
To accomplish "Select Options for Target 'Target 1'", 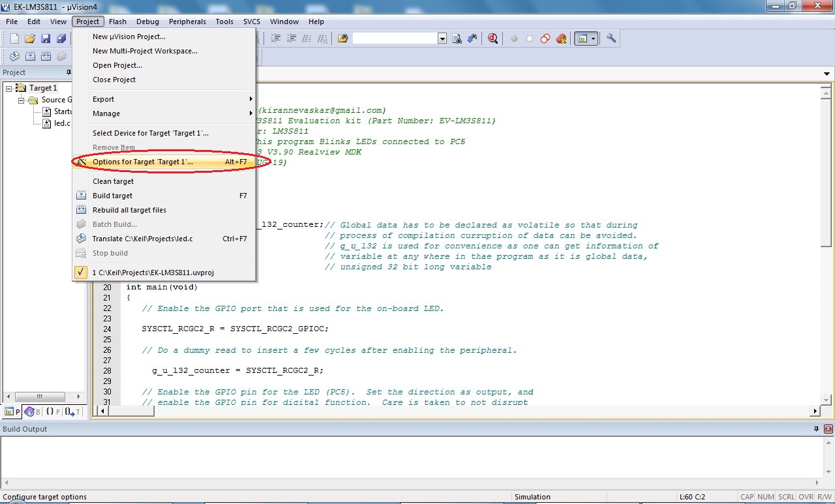I will click(x=143, y=162).
